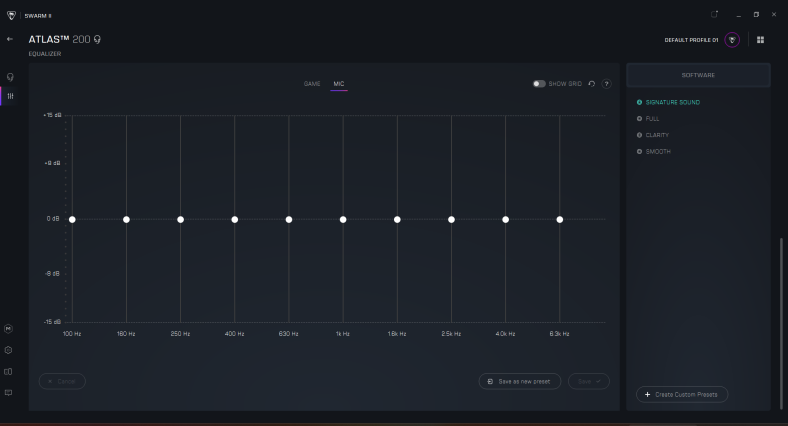The width and height of the screenshot is (788, 426).
Task: Open the equalizer help question mark
Action: [606, 84]
